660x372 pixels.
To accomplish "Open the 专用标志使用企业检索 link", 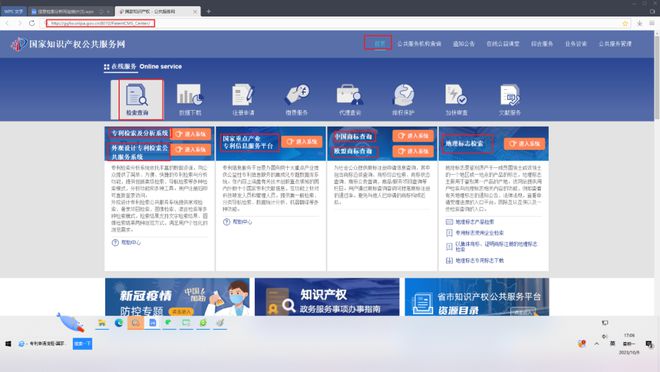I will coord(479,233).
